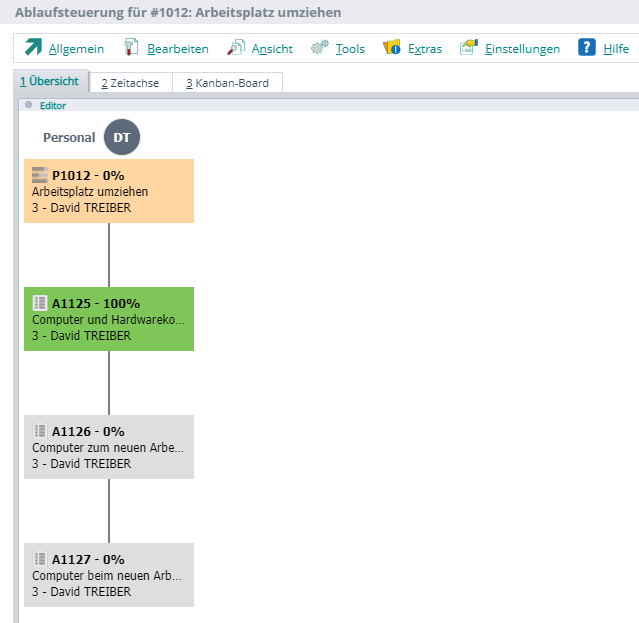Viewport: 639px width, 623px height.
Task: Collapse the Editor panel header
Action: pyautogui.click(x=28, y=105)
